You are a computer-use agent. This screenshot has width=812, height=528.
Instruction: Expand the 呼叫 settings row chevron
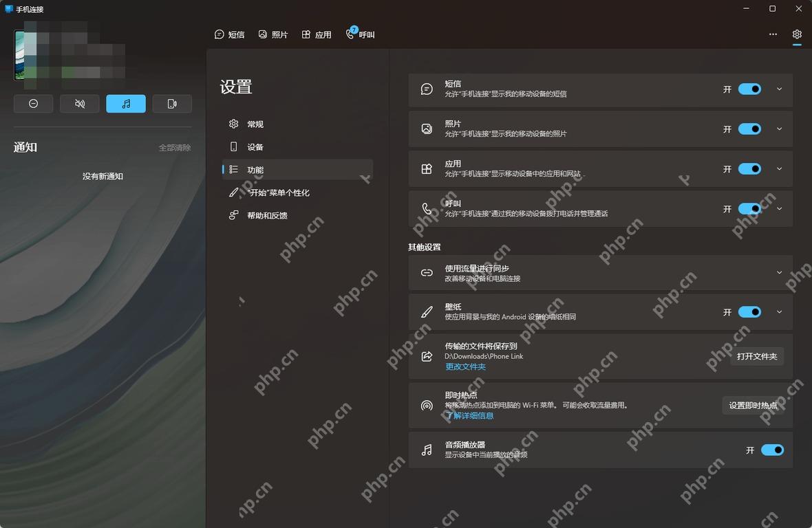pyautogui.click(x=780, y=208)
